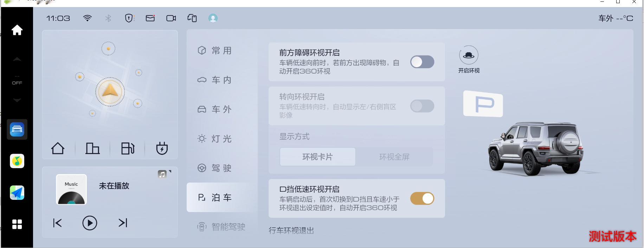Navigate home via house shortcut icon
The height and width of the screenshot is (248, 644).
58,148
